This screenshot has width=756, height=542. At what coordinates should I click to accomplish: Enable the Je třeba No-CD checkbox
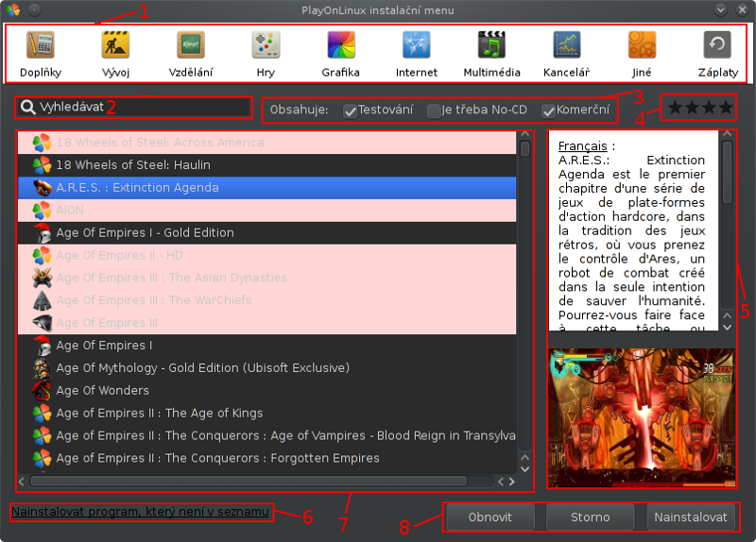(434, 110)
